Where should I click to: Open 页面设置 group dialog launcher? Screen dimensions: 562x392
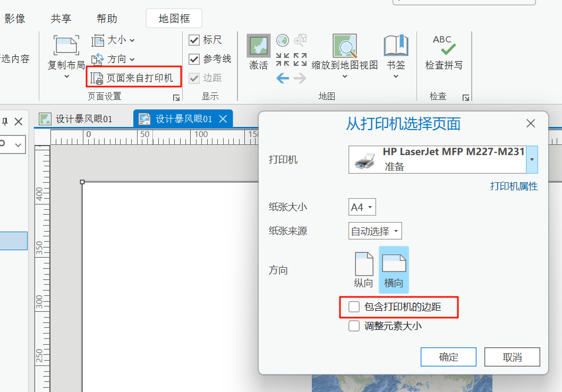[176, 97]
